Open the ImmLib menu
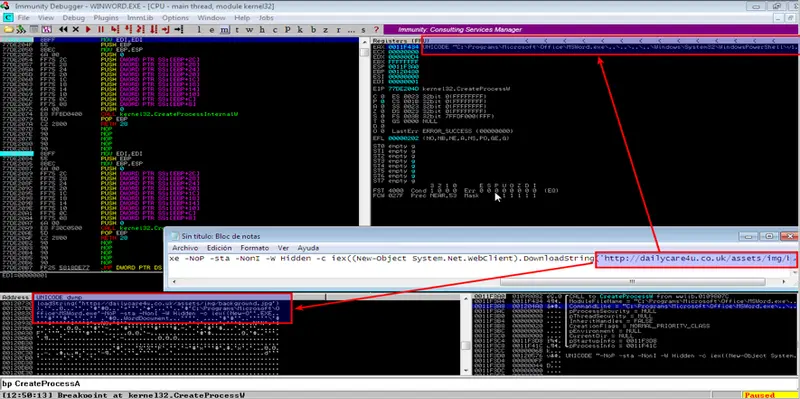Screen dimensions: 800x399 tap(140, 18)
